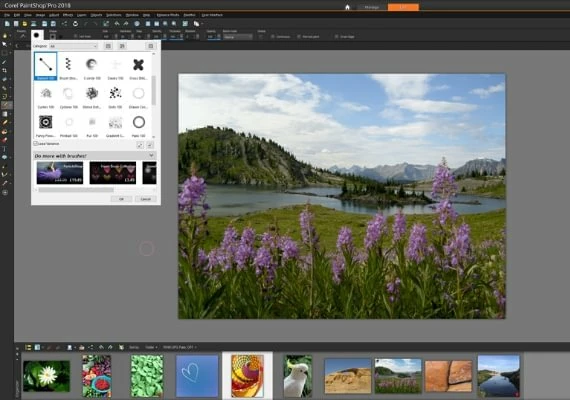The image size is (570, 400).
Task: Select the Eraser tool in left toolbar
Action: click(x=5, y=140)
